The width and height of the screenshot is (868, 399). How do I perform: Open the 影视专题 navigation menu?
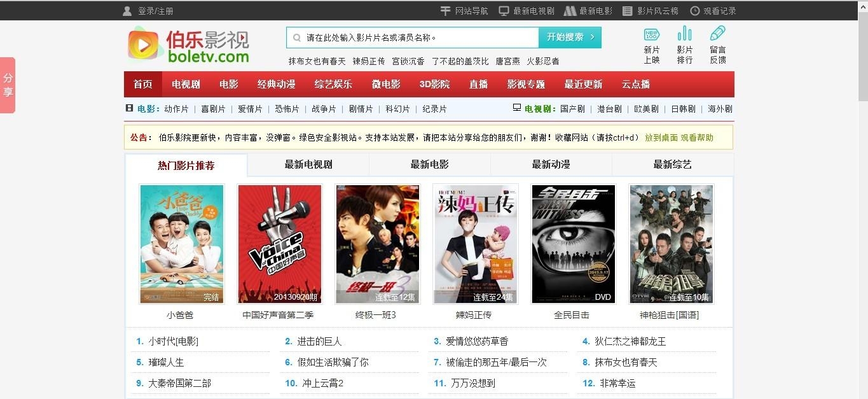[526, 84]
